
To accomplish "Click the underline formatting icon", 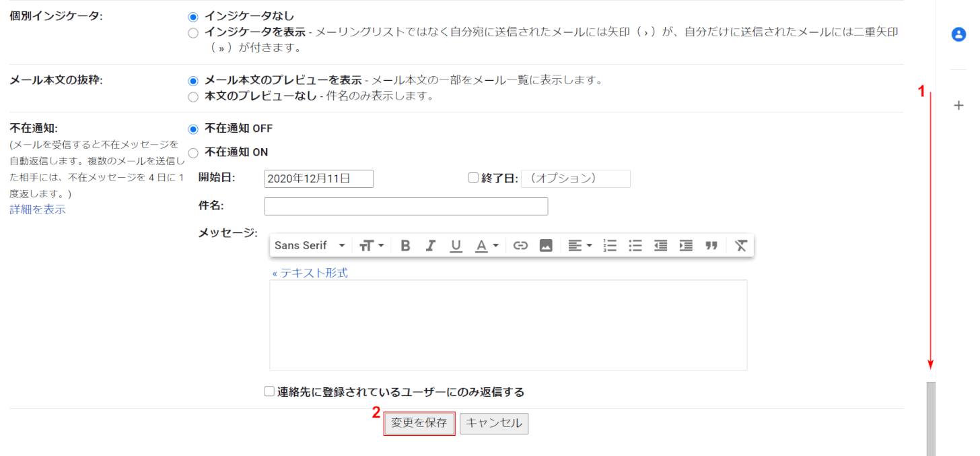I will point(456,246).
